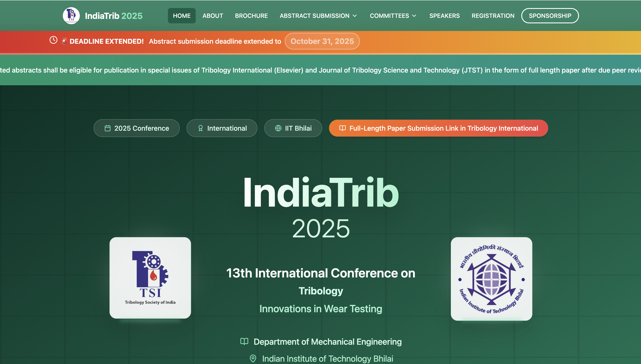Click the map pin location icon
641x364 pixels.
253,358
